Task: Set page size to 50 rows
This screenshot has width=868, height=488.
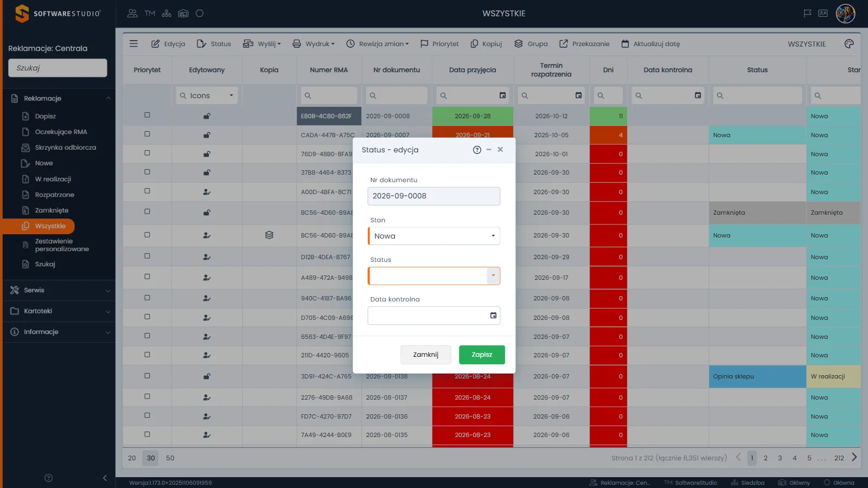Action: (170, 458)
